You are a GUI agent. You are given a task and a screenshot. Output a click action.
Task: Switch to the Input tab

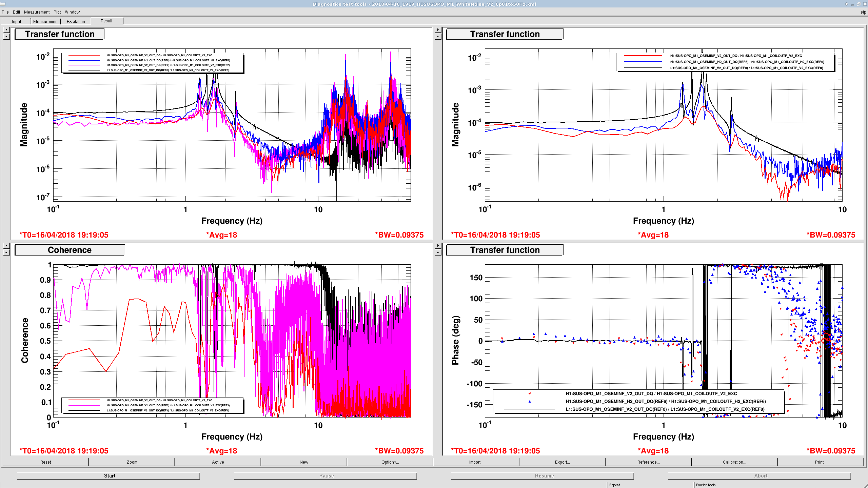pos(16,21)
